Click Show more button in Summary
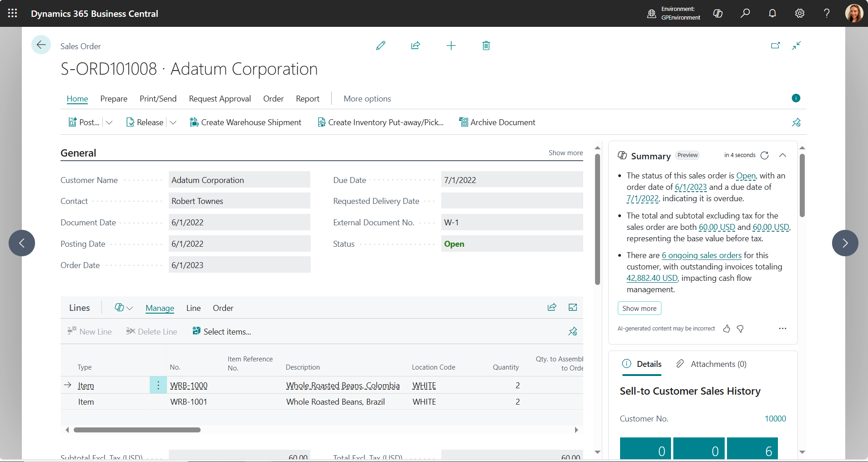This screenshot has height=462, width=868. click(639, 308)
